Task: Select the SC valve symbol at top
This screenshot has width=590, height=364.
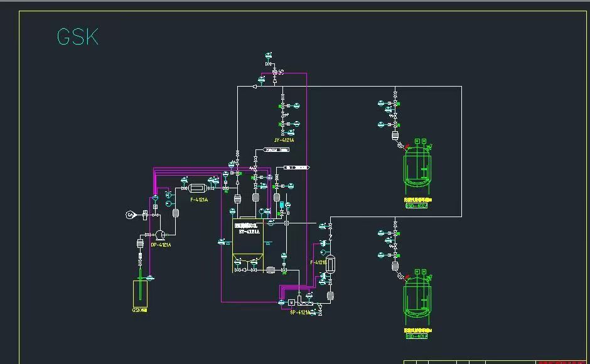Action: click(275, 73)
